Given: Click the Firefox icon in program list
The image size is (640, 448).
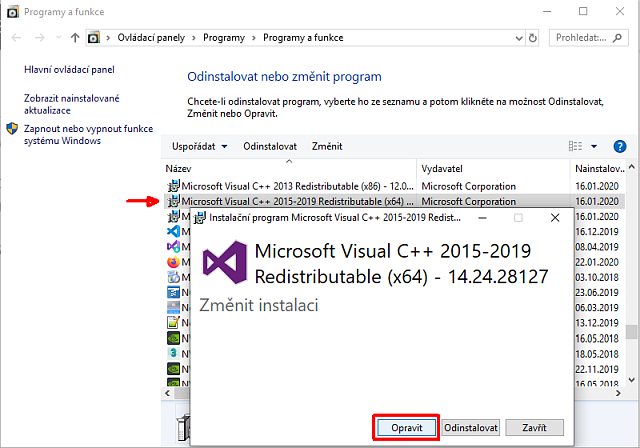Looking at the screenshot, I should pos(173,262).
